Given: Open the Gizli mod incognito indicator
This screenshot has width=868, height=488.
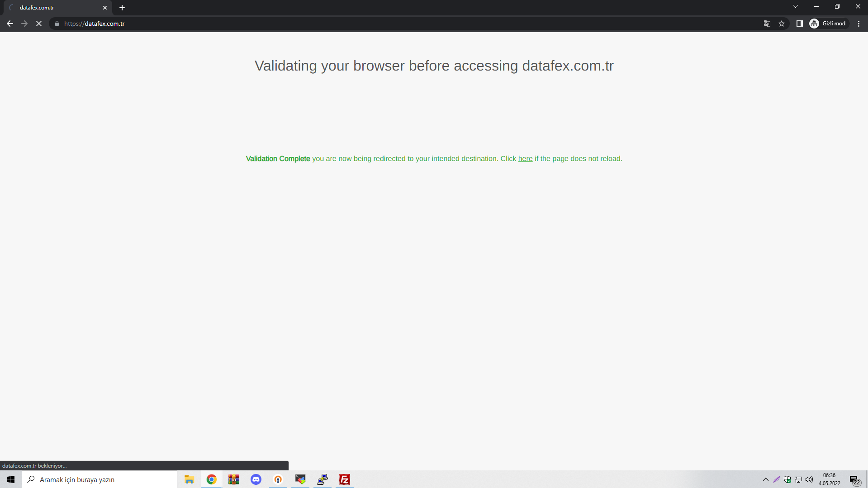Looking at the screenshot, I should click(x=829, y=24).
